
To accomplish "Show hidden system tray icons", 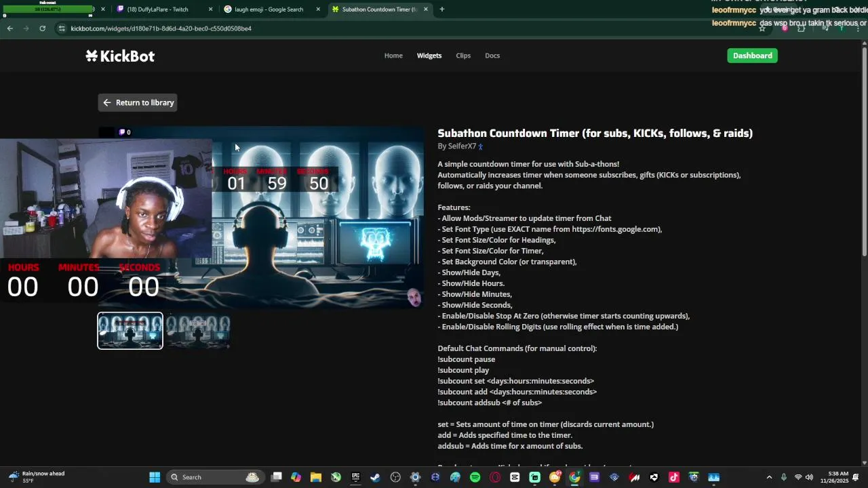I will pyautogui.click(x=769, y=477).
